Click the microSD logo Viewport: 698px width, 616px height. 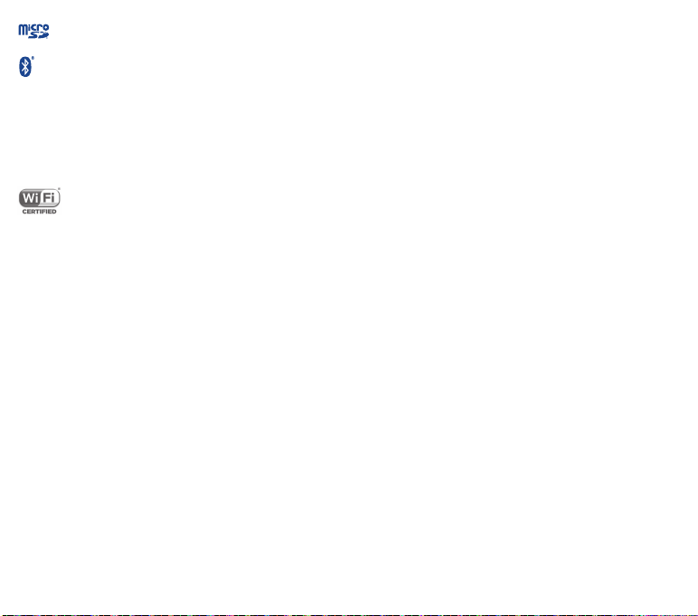pos(33,31)
